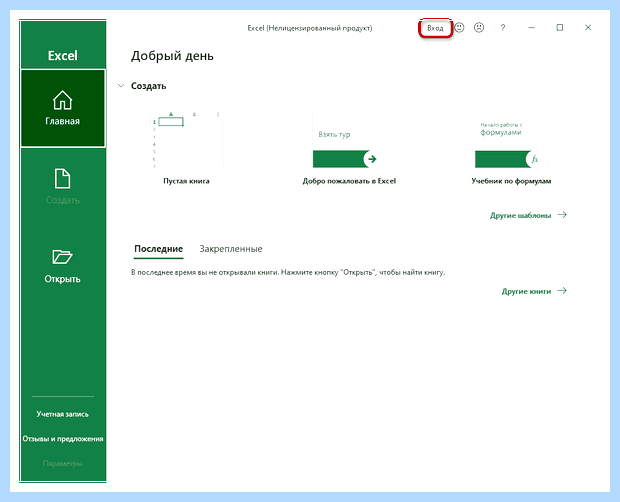Close the Excel window
Image resolution: width=620 pixels, height=502 pixels.
pos(588,28)
